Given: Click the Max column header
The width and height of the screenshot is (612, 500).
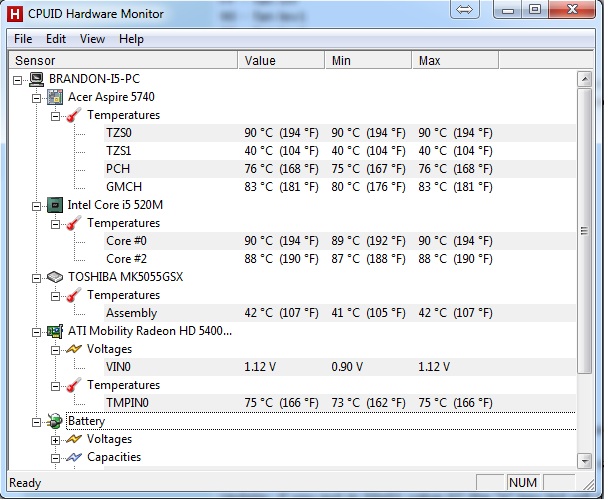Looking at the screenshot, I should click(455, 60).
